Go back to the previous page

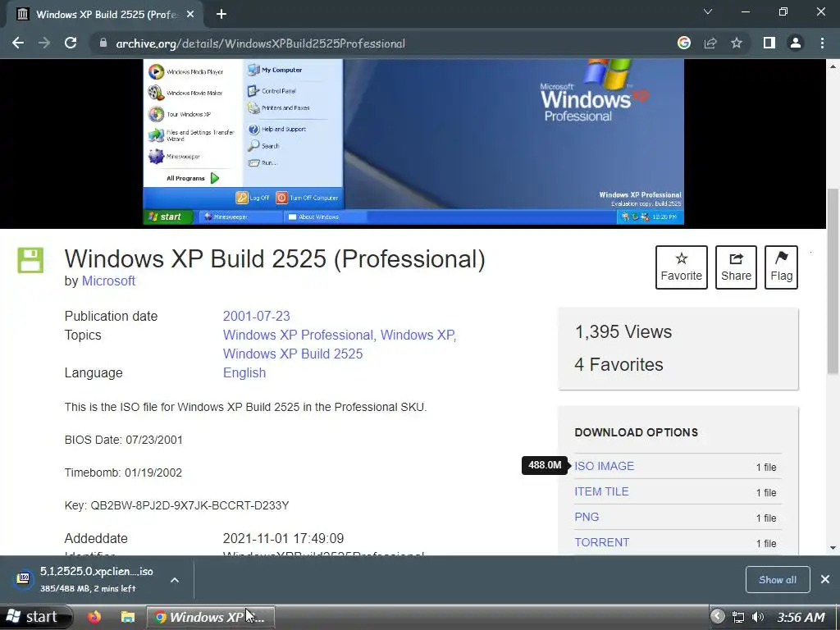coord(18,43)
